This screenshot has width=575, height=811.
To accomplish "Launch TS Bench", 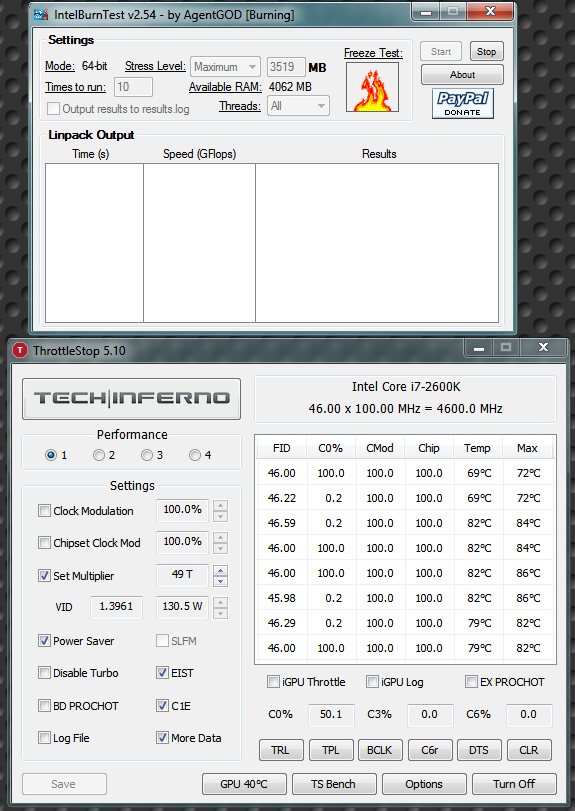I will [334, 784].
